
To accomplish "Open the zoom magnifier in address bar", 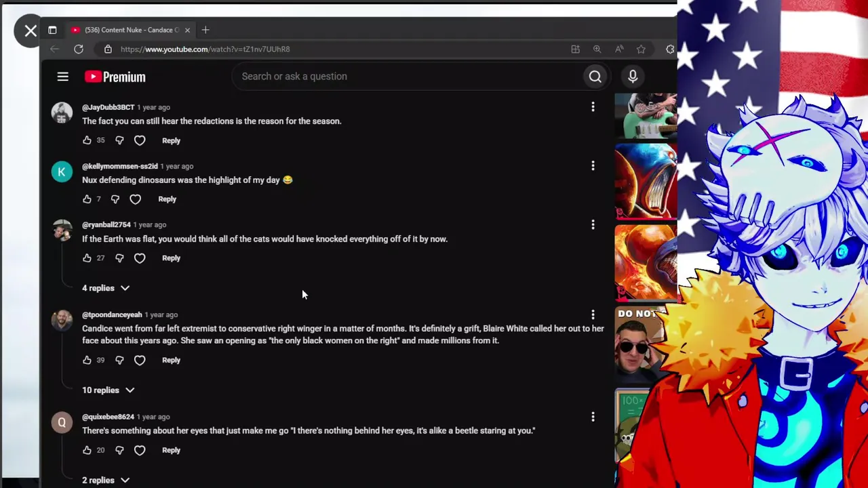I will pos(597,49).
